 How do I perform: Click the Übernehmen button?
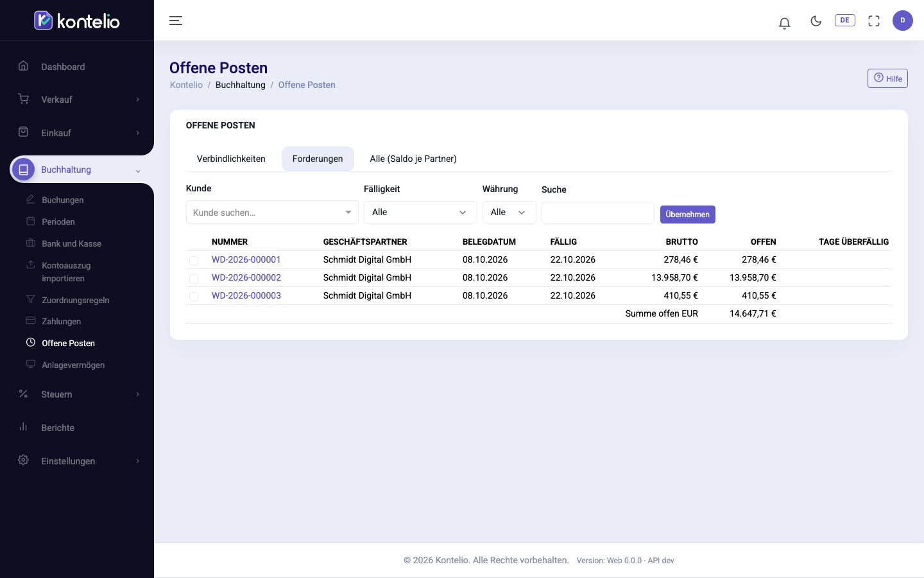[x=687, y=214]
